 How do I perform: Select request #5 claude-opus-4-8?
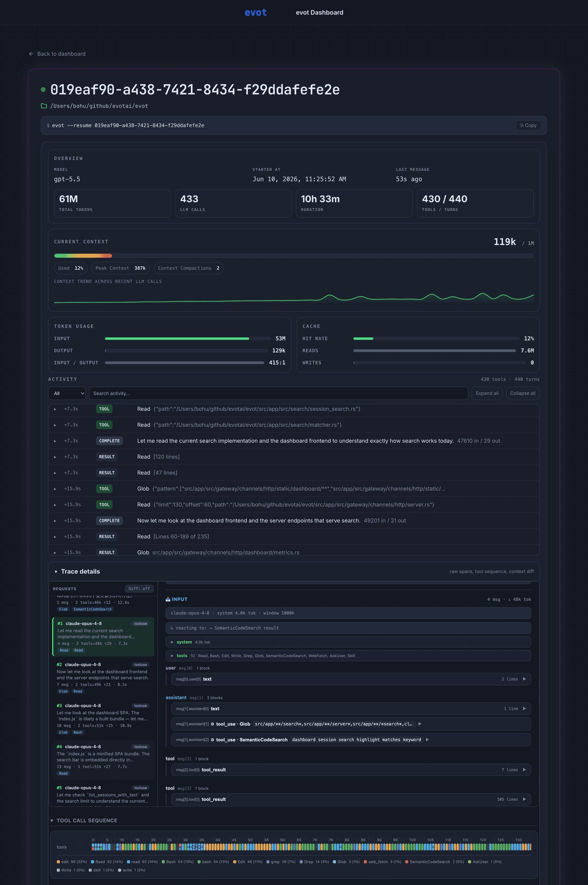point(103,795)
